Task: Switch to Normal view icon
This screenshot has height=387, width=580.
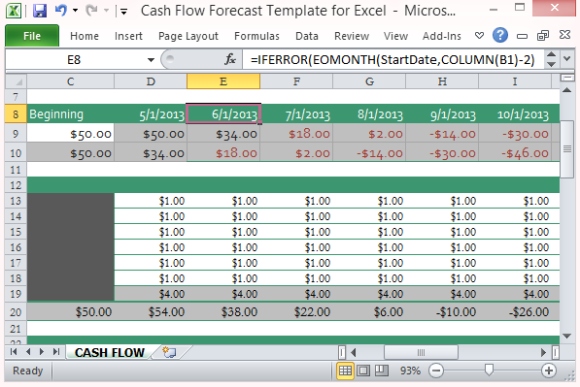Action: 345,370
